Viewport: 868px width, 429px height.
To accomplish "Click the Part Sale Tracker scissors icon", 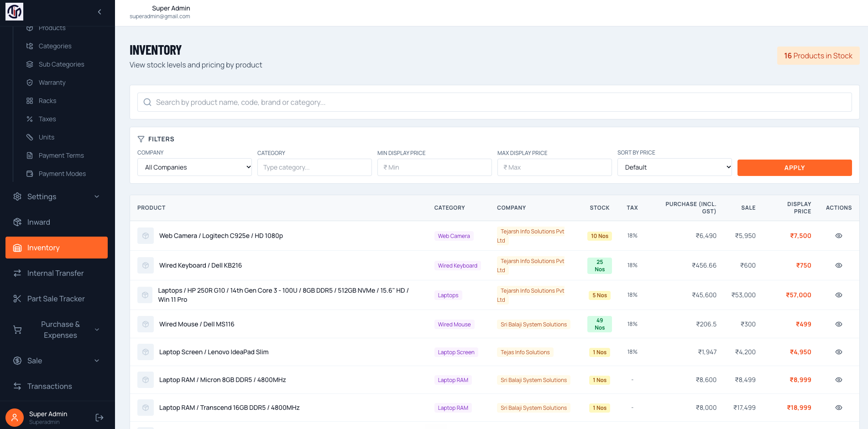I will 17,299.
